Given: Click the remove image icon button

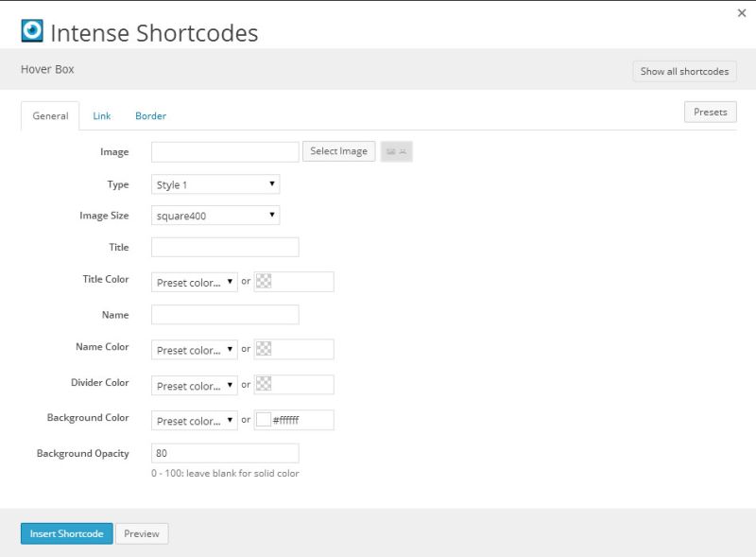Looking at the screenshot, I should (396, 151).
